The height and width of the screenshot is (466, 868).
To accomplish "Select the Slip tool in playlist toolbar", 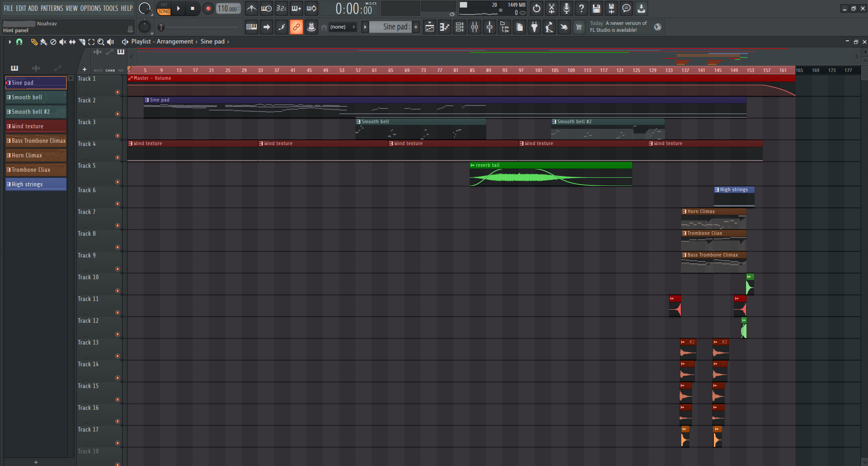I will [x=72, y=42].
